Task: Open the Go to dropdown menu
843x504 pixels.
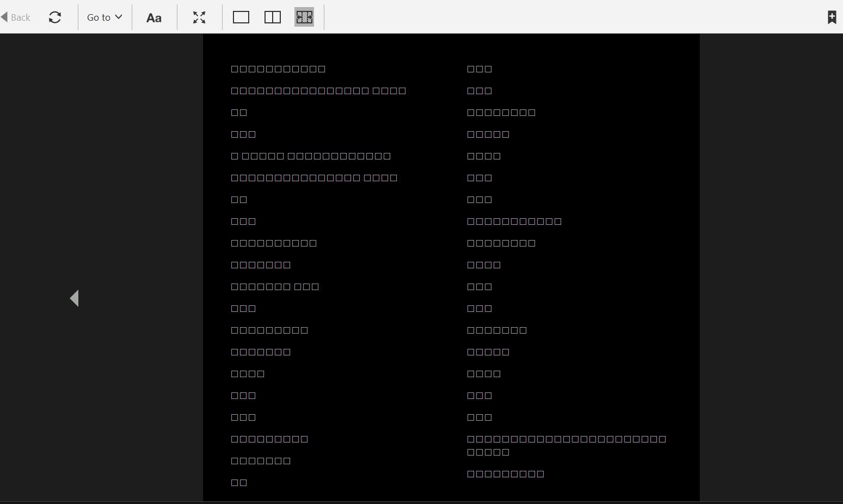Action: coord(104,17)
